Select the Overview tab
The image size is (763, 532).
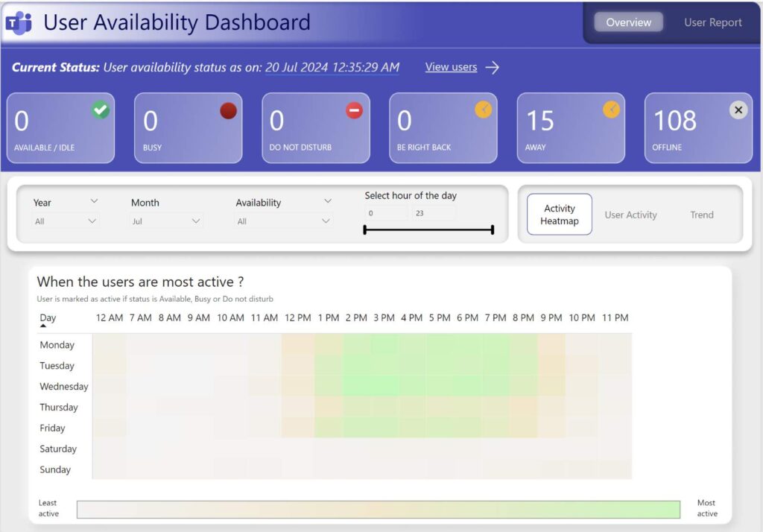pos(628,22)
